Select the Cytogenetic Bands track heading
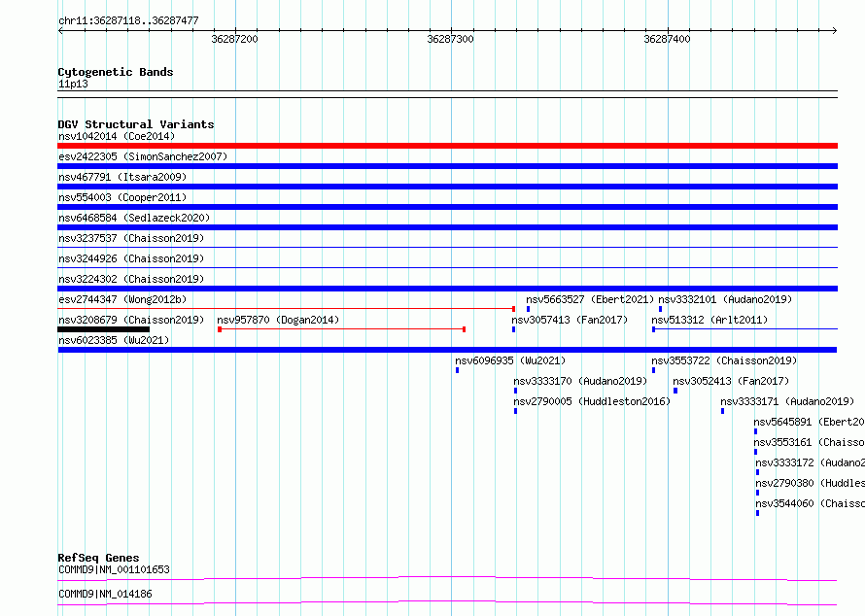The width and height of the screenshot is (865, 616). pyautogui.click(x=116, y=72)
